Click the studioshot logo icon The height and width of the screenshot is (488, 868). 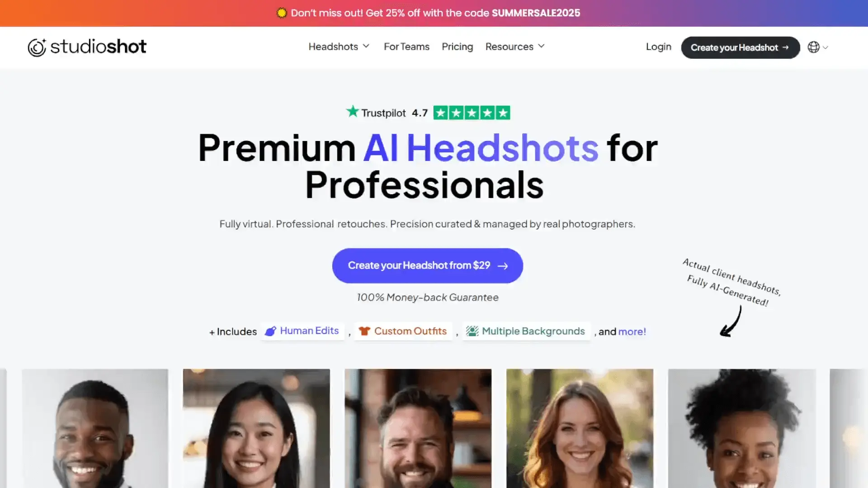(x=37, y=47)
